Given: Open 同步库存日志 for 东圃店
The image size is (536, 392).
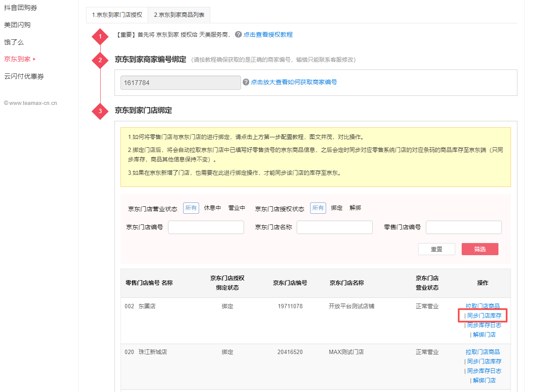Looking at the screenshot, I should coord(484,326).
